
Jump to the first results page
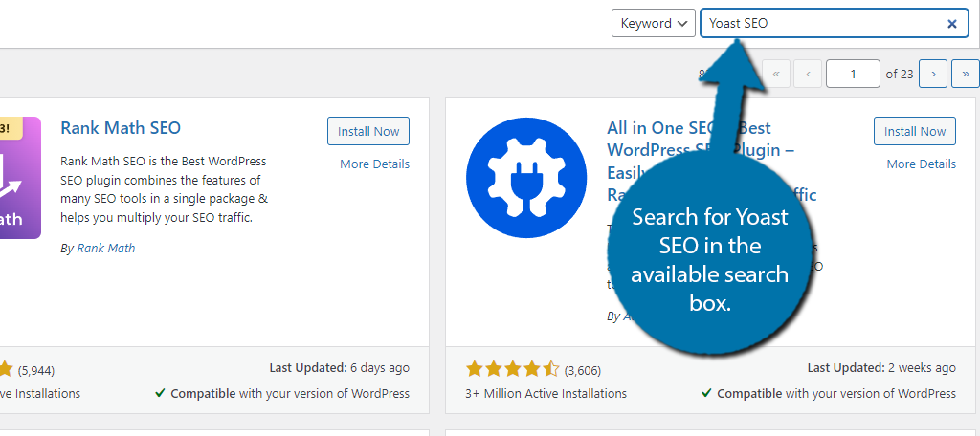click(776, 74)
